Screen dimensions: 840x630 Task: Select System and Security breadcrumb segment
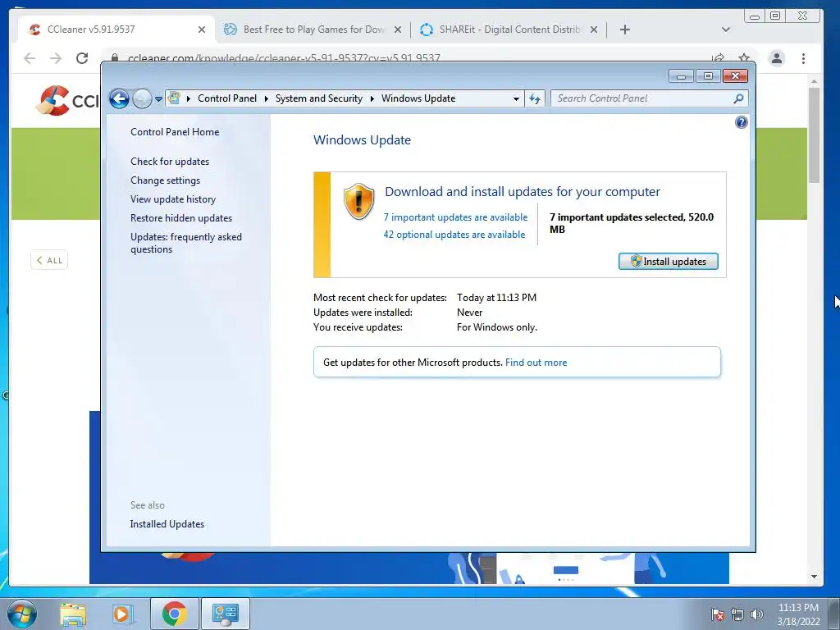point(319,98)
